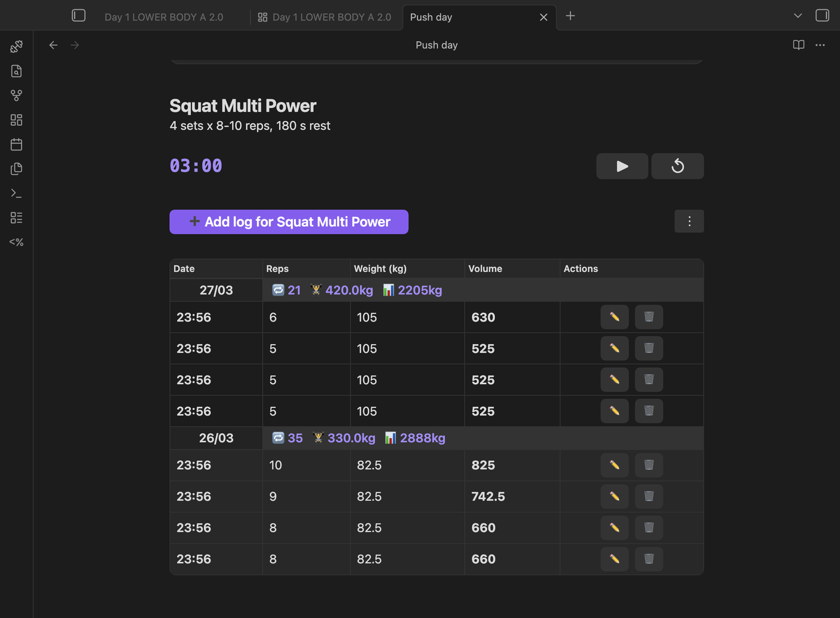The width and height of the screenshot is (840, 618).
Task: Switch to first Day 1 LOWER BODY A 2.0 tab
Action: click(164, 17)
